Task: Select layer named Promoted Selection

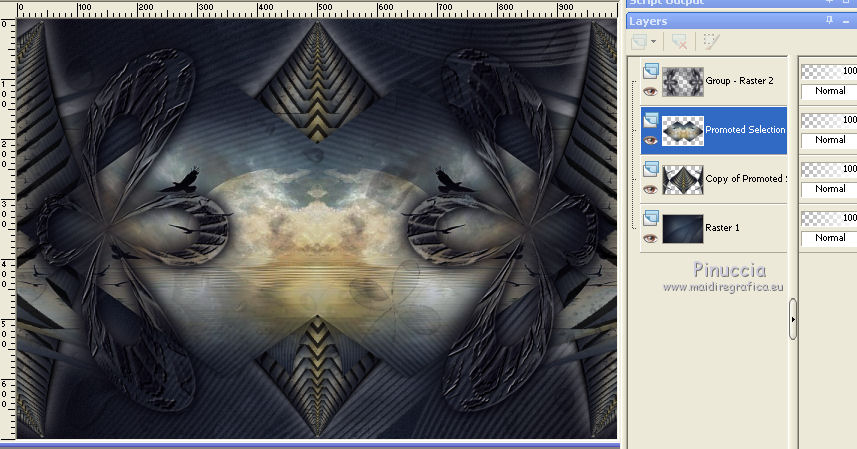Action: tap(745, 129)
